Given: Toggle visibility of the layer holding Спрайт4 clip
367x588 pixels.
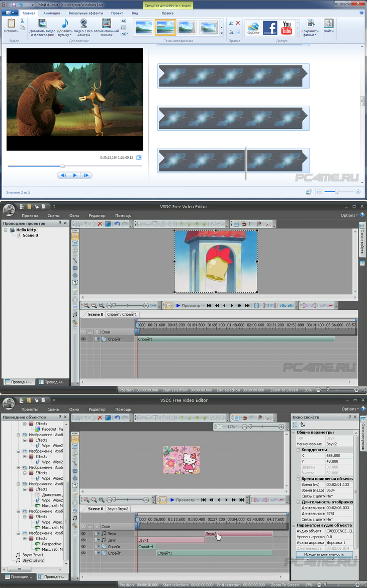Looking at the screenshot, I should [83, 546].
